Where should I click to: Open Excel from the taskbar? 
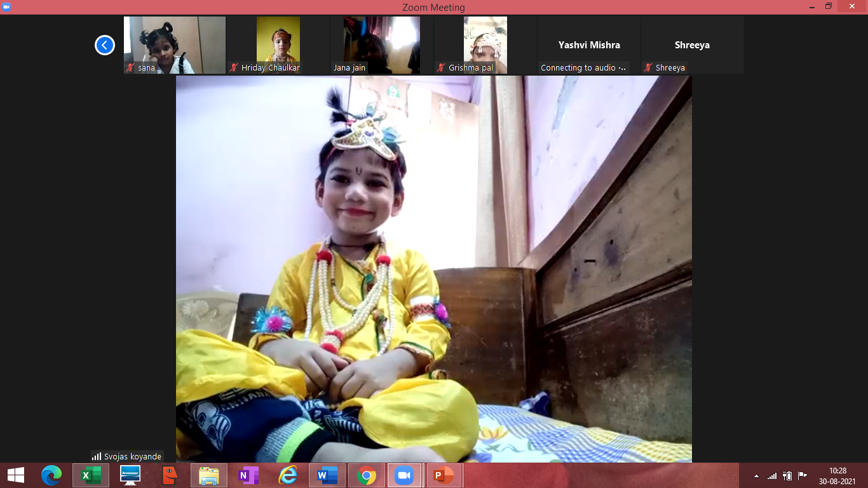coord(91,475)
